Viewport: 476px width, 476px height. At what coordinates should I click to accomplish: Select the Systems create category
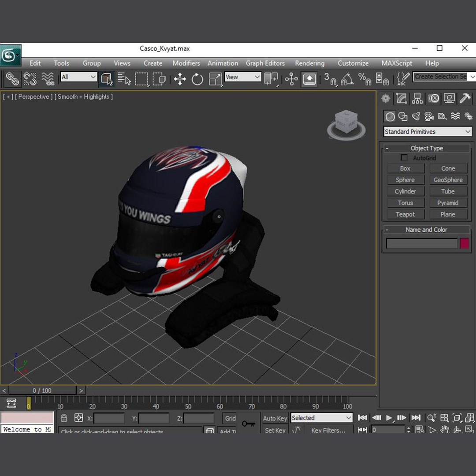468,116
